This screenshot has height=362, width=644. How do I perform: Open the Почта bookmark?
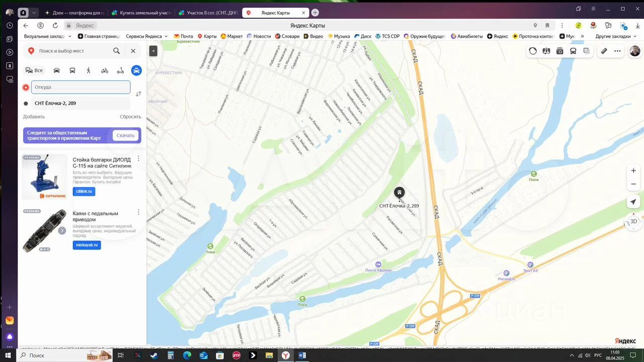pos(183,36)
